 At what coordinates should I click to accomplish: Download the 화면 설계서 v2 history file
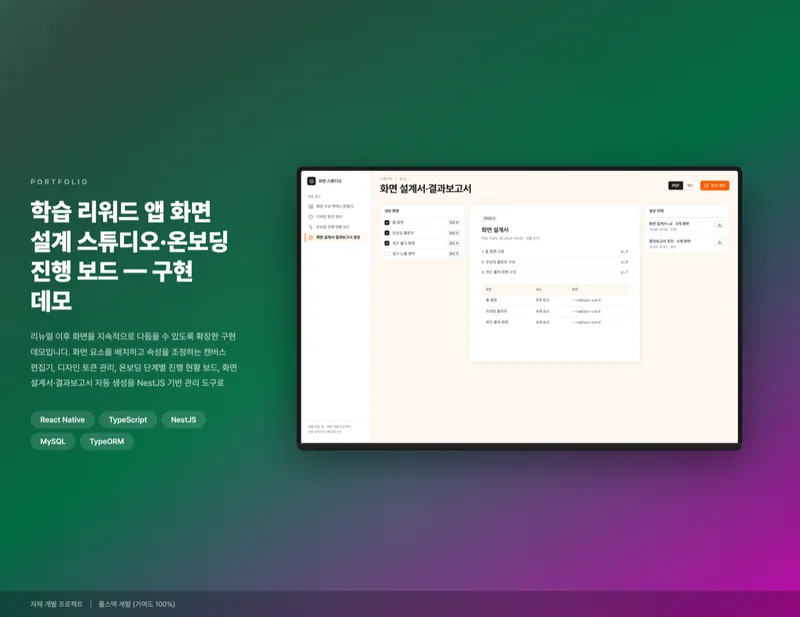point(719,225)
